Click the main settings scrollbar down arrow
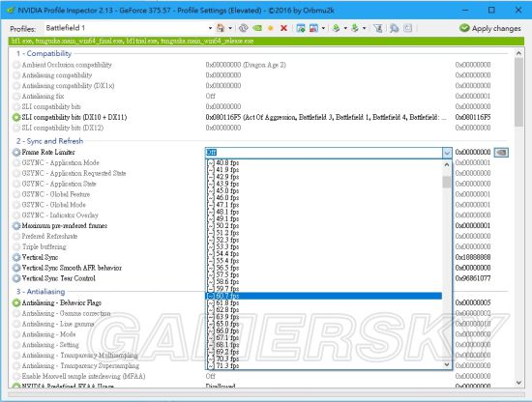 coord(518,383)
